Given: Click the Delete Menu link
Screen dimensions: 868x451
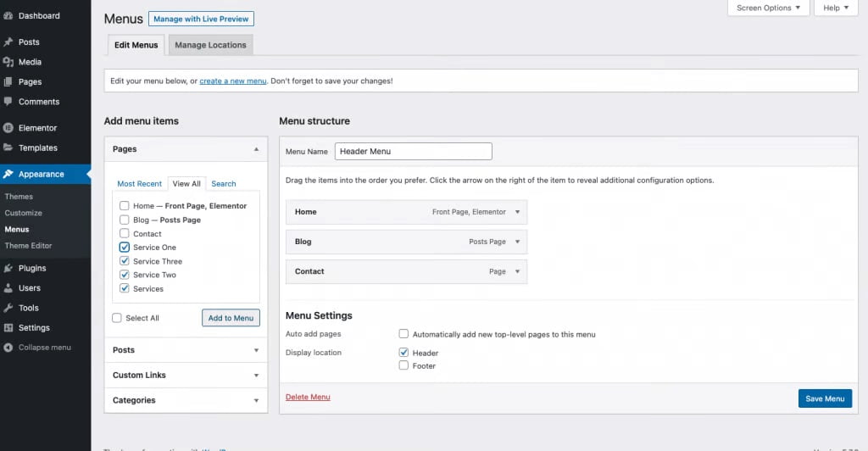Looking at the screenshot, I should 308,398.
